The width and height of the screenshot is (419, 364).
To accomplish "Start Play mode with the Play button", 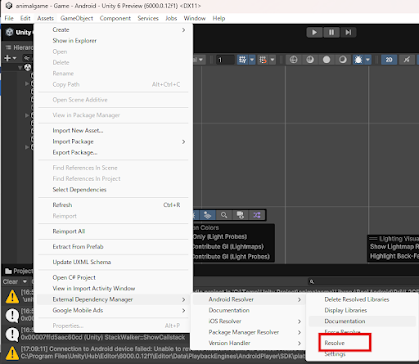I will click(314, 32).
